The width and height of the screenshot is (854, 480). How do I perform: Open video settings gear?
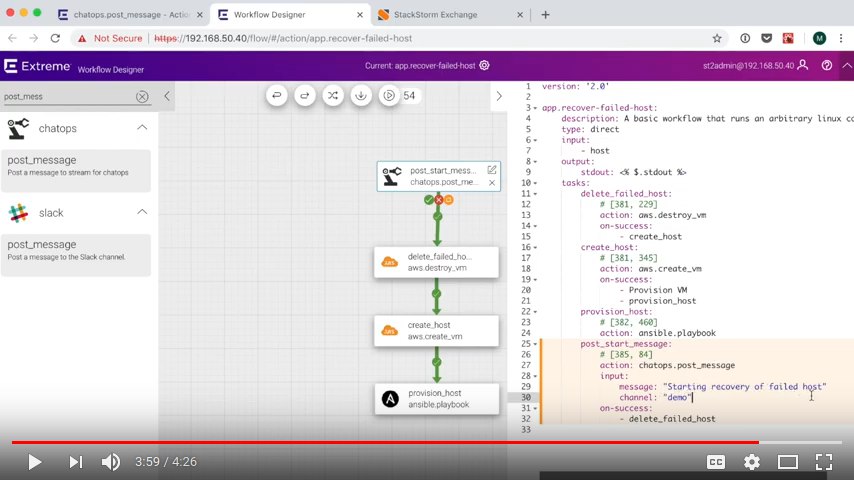(x=752, y=462)
